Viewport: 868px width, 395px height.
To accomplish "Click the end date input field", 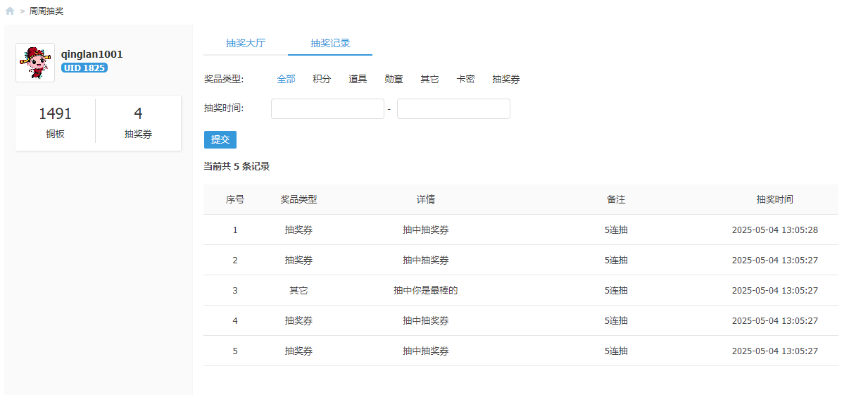I will coord(453,109).
